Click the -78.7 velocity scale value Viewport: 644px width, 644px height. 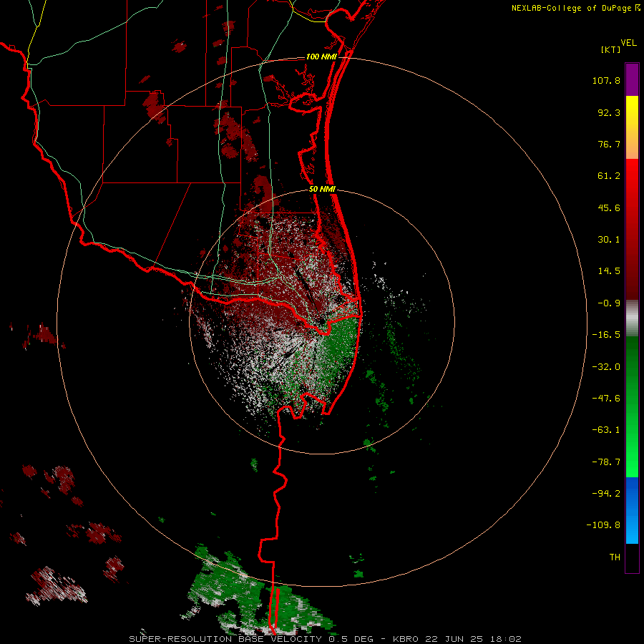point(606,462)
